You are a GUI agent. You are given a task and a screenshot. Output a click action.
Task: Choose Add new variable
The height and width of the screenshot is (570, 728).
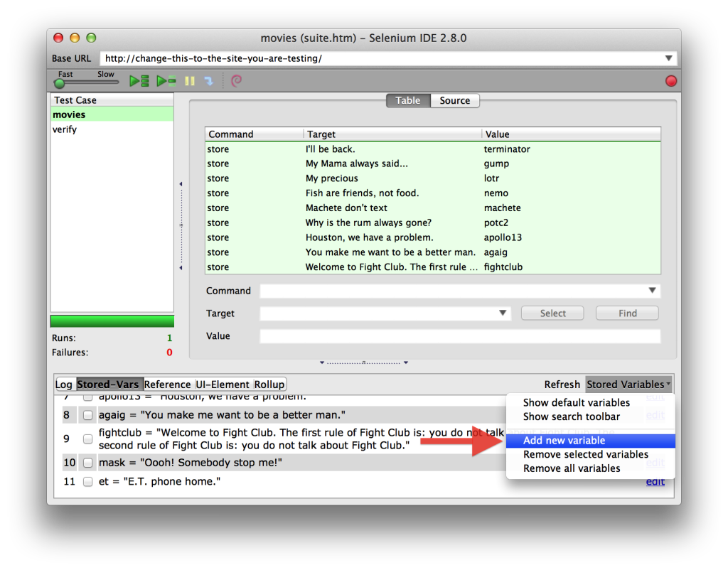click(x=591, y=441)
